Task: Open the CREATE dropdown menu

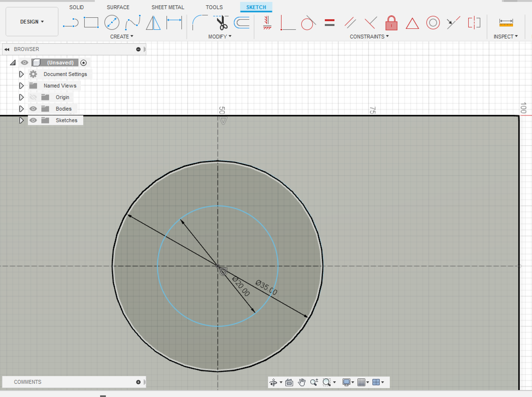Action: click(x=122, y=37)
